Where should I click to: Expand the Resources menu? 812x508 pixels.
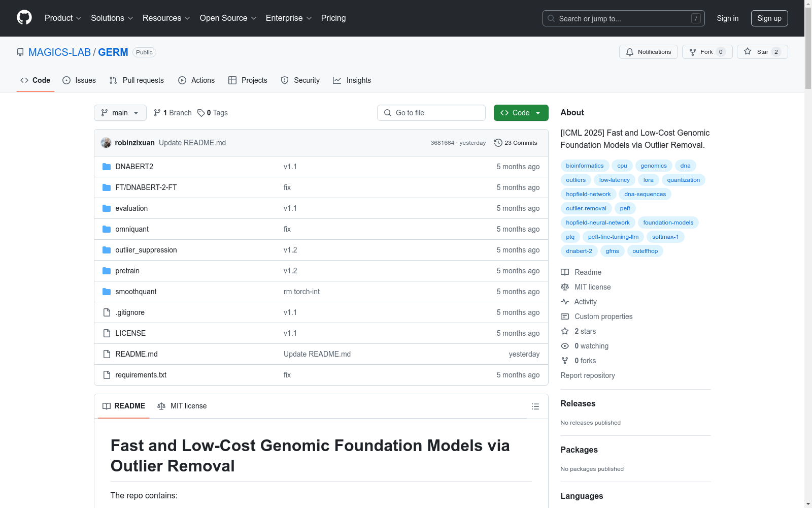[x=166, y=18]
